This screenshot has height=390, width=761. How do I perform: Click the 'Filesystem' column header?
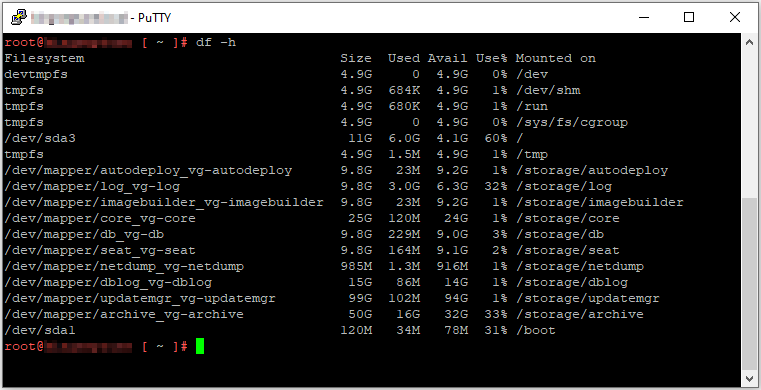pyautogui.click(x=44, y=58)
